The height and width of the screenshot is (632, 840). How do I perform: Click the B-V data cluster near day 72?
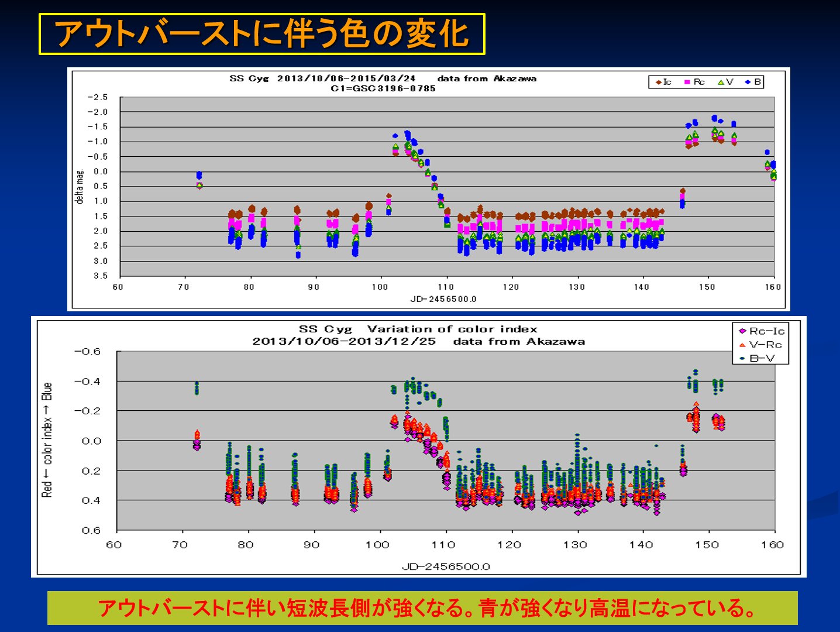click(197, 388)
